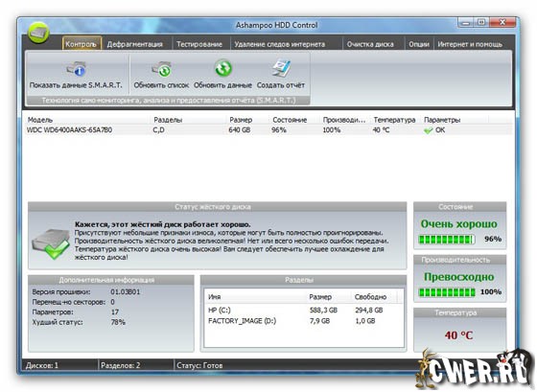Viewport: 537px width, 392px height.
Task: Click the 40 °C value in the drive row
Action: pyautogui.click(x=382, y=130)
